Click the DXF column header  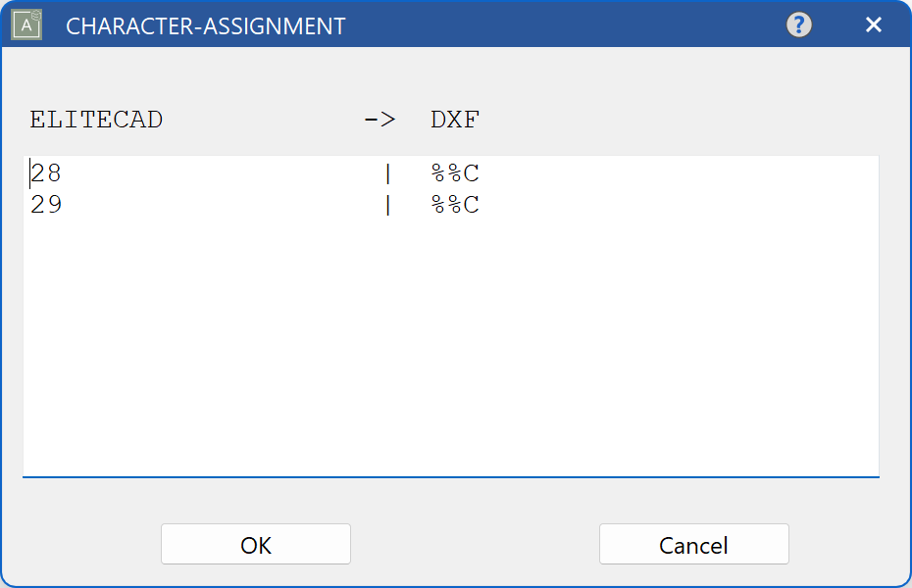point(454,119)
